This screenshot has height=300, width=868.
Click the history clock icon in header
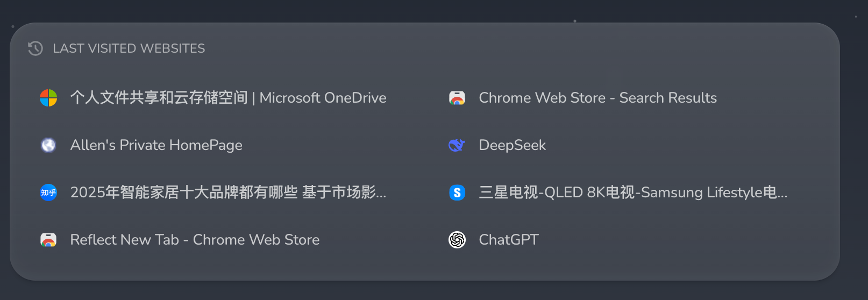pyautogui.click(x=35, y=48)
